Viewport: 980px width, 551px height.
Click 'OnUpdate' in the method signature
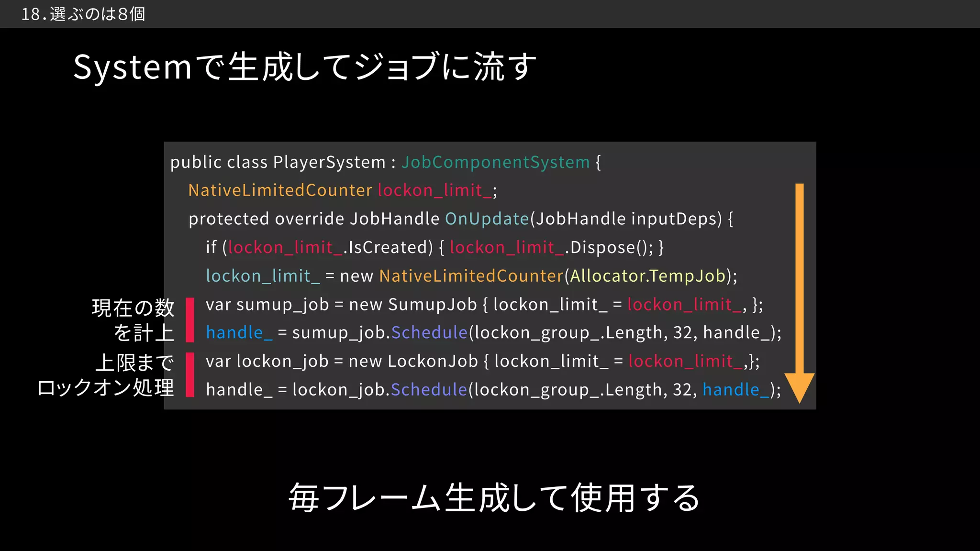(x=487, y=219)
